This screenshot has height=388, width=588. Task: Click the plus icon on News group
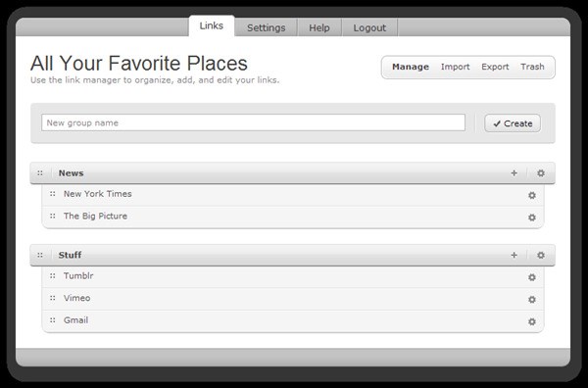click(514, 172)
